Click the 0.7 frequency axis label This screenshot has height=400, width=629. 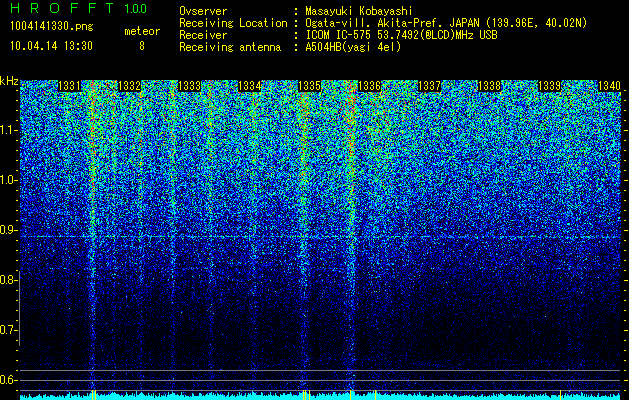[x=8, y=330]
